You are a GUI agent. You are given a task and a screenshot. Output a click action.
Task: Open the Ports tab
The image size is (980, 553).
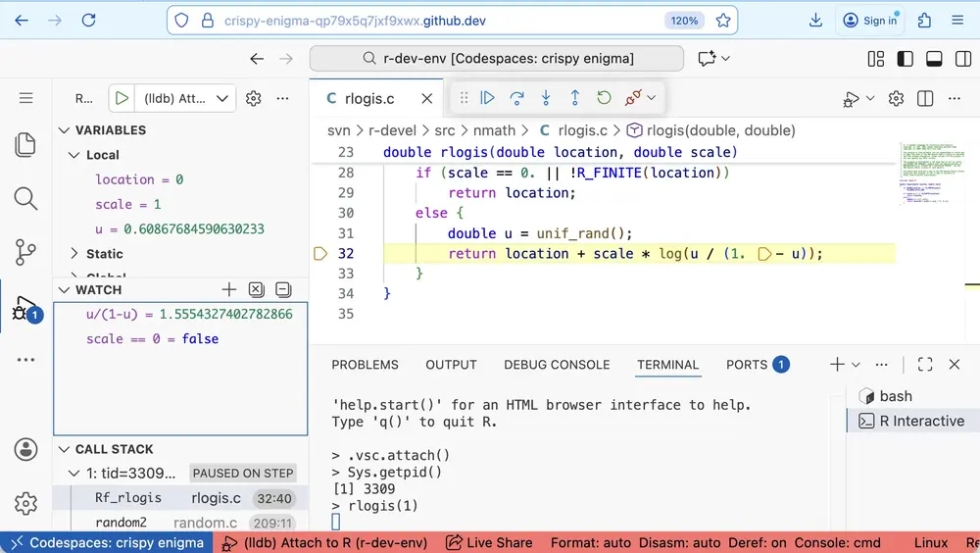(747, 365)
